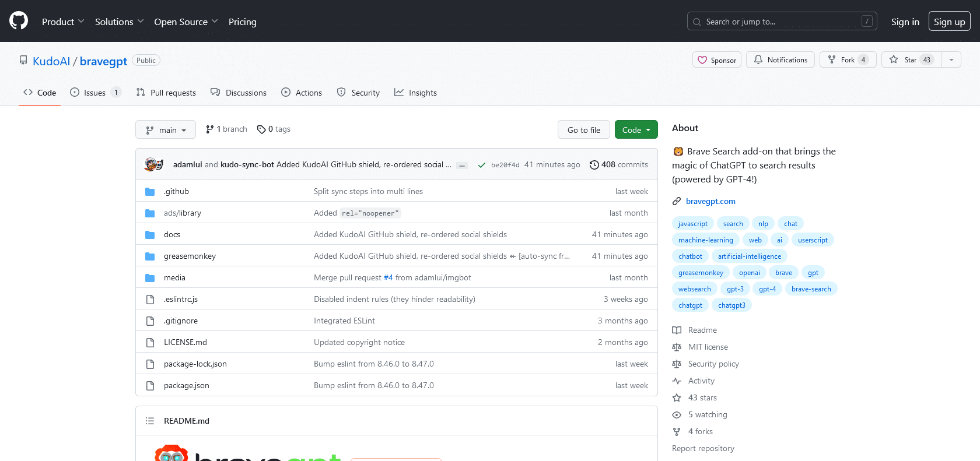Expand the Open Source menu
This screenshot has height=461, width=980.
[x=185, y=22]
